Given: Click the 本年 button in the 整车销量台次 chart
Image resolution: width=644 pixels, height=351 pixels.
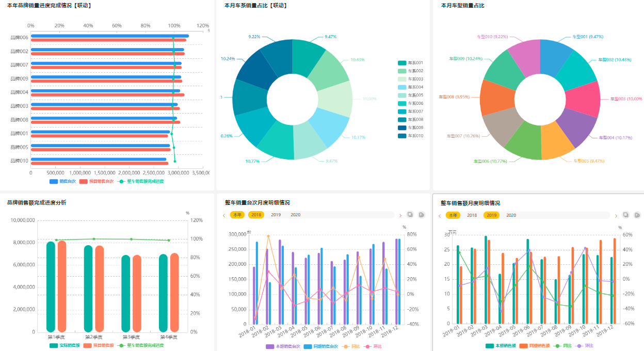Looking at the screenshot, I should coord(237,215).
